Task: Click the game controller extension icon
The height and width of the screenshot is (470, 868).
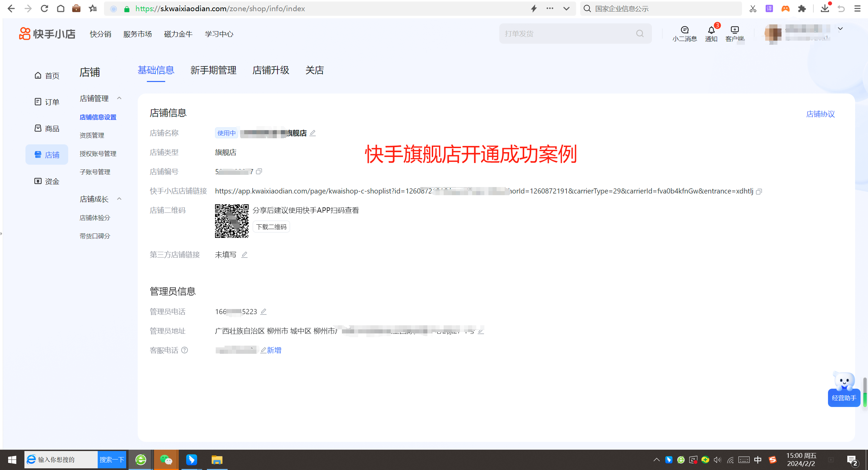Action: tap(786, 8)
